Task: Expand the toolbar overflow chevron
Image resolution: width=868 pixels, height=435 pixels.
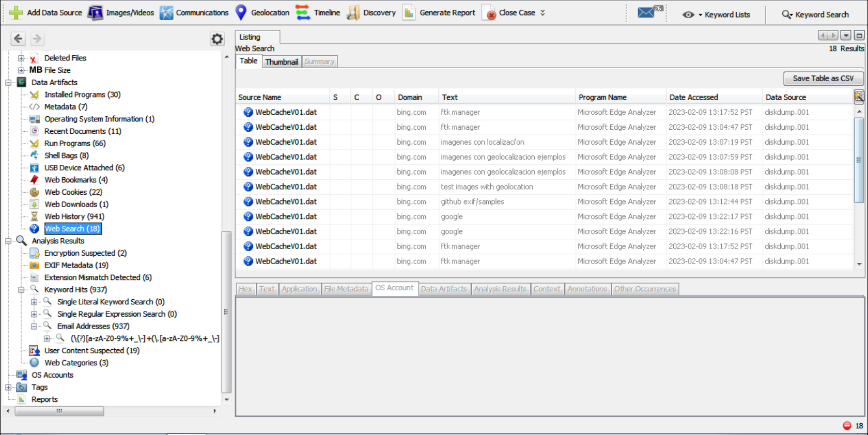Action: tap(542, 12)
